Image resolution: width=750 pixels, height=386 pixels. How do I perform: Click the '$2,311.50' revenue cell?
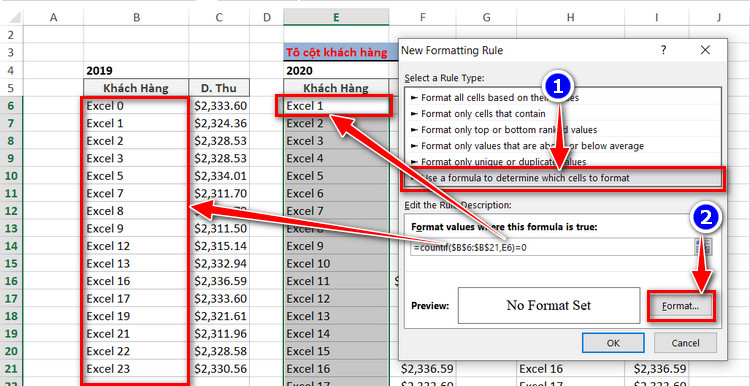coord(219,229)
